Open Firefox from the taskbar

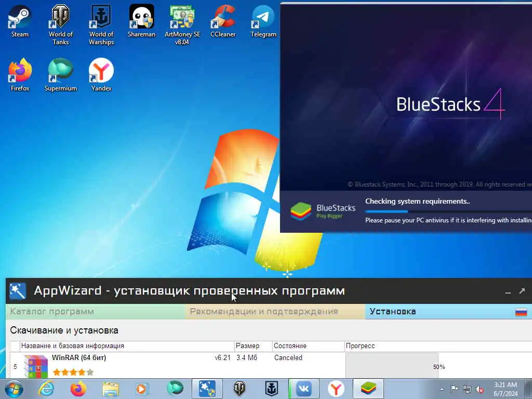pyautogui.click(x=78, y=389)
